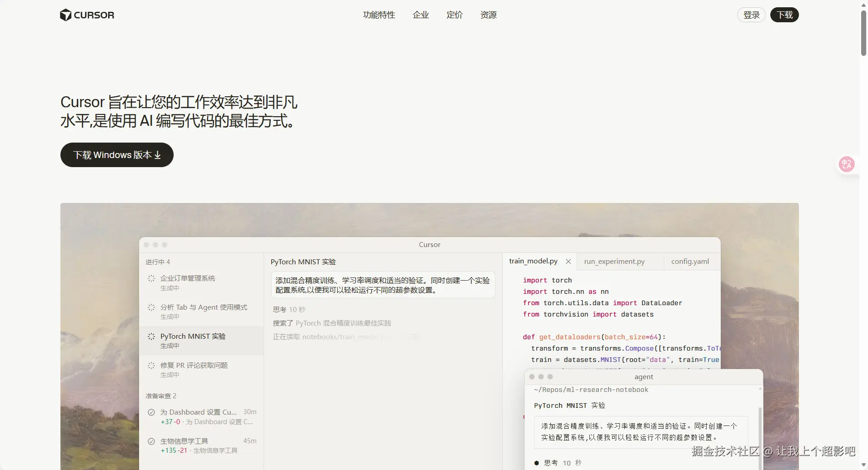Click the 登录 button

pyautogui.click(x=751, y=15)
